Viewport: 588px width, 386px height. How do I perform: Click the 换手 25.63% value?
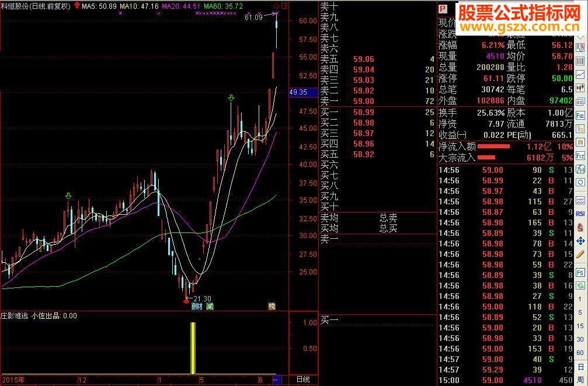(x=490, y=113)
